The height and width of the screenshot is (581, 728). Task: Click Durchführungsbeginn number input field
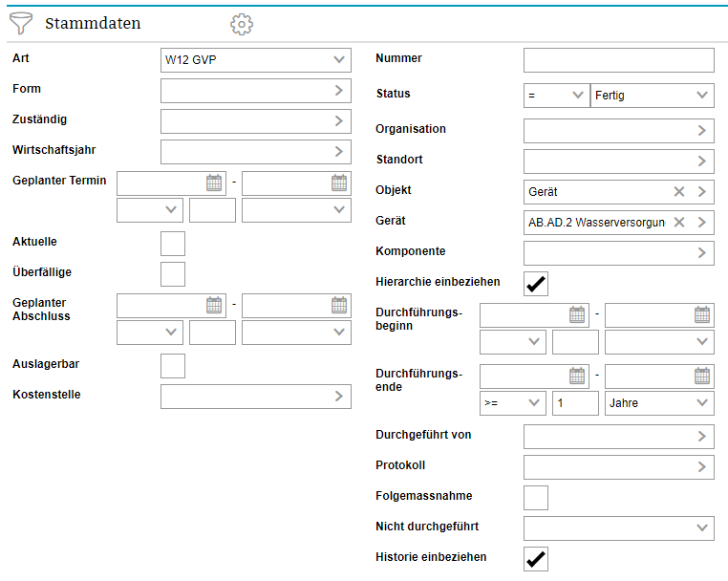(575, 342)
